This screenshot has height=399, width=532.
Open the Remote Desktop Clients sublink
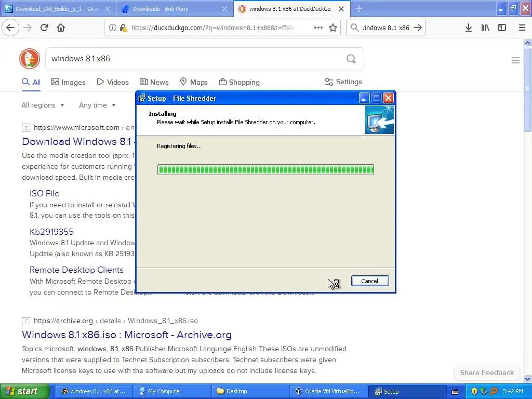point(76,270)
